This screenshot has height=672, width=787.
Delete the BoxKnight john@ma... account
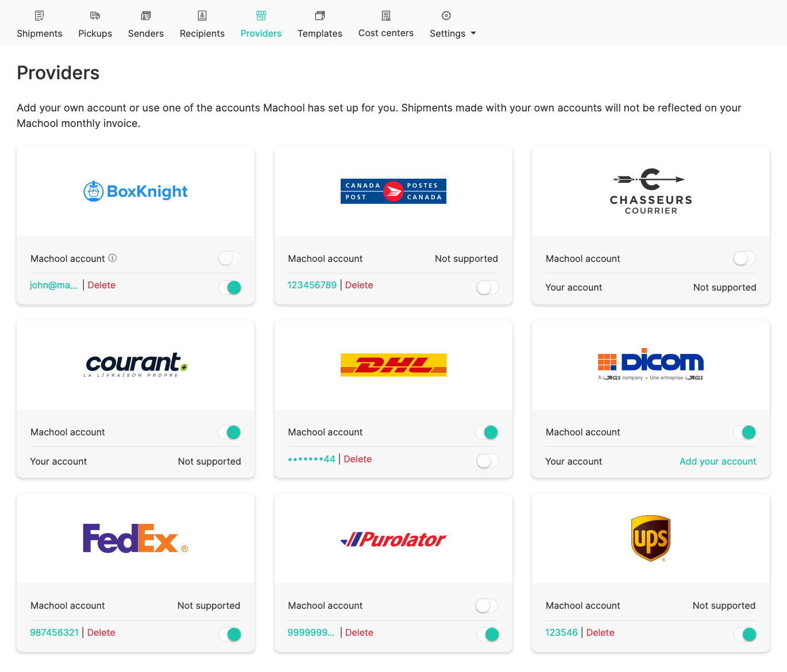pos(102,285)
